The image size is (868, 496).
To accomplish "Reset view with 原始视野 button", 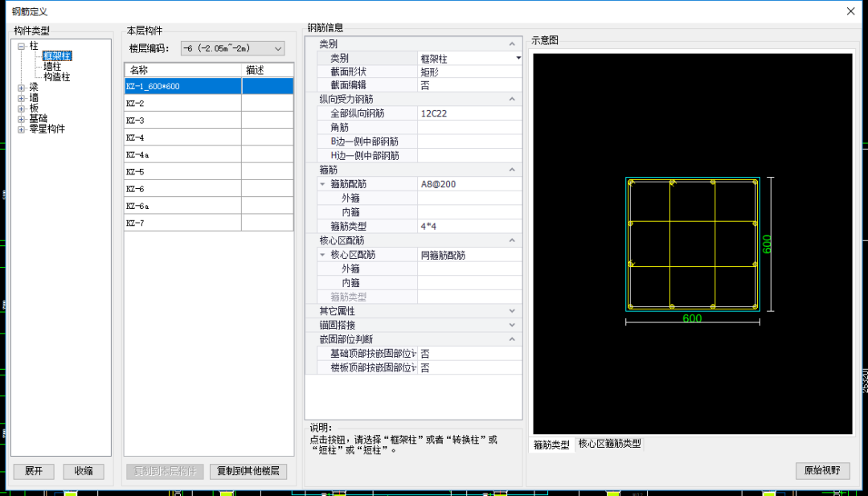I will (821, 470).
